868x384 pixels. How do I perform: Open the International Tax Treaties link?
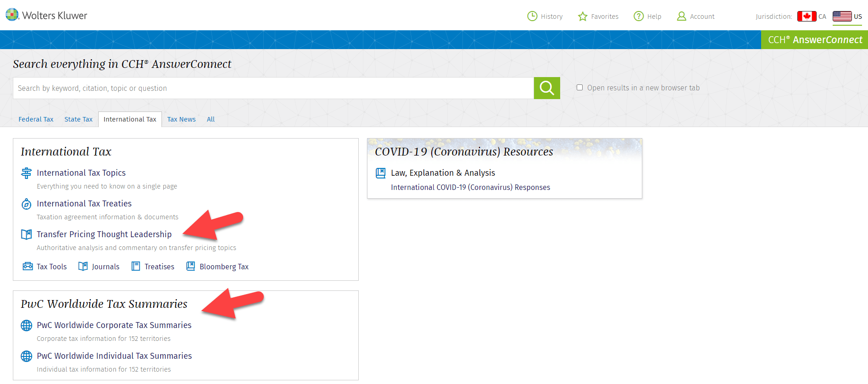click(84, 204)
